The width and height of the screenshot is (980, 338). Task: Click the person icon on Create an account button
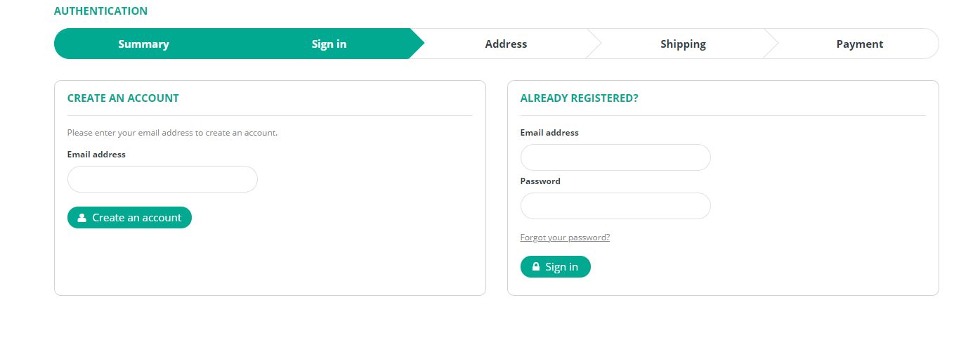[x=81, y=218]
